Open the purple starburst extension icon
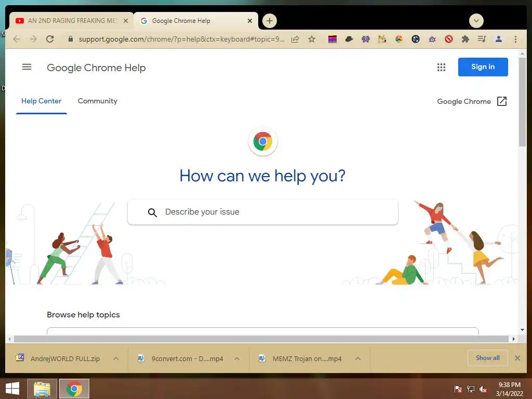Screen dimensions: 532x399 [432, 39]
